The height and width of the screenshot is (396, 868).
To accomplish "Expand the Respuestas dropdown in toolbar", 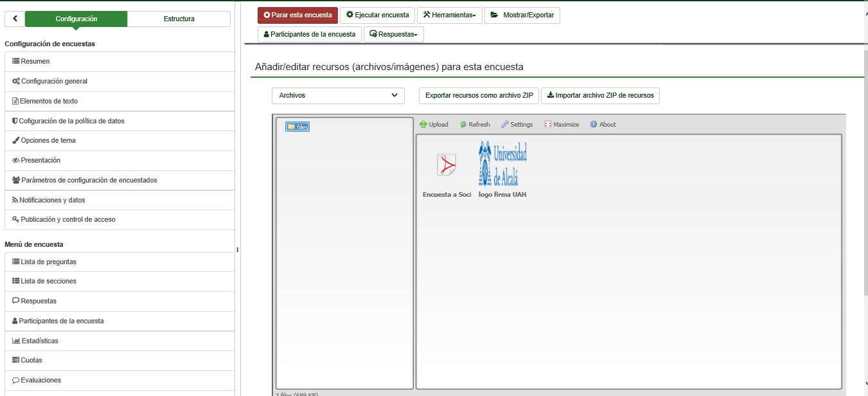I will (x=393, y=35).
